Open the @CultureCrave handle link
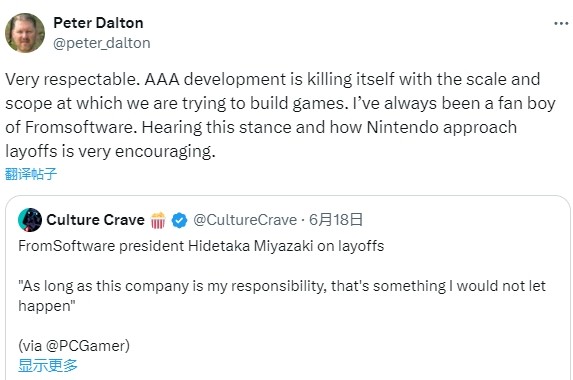 (245, 220)
